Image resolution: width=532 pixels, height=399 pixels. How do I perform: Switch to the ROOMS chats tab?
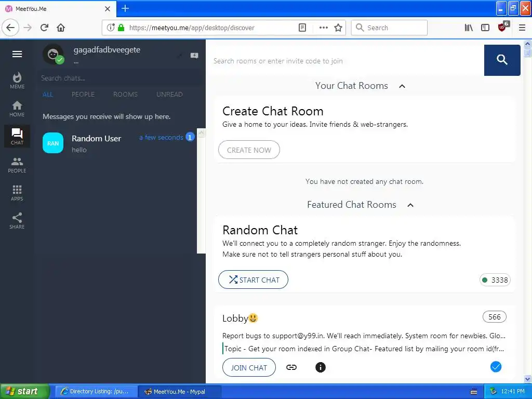126,95
